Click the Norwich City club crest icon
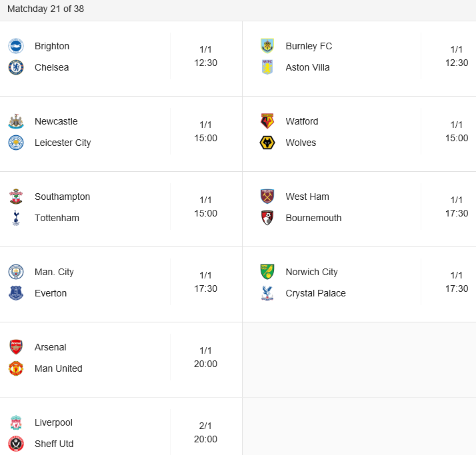The width and height of the screenshot is (476, 455). (x=267, y=272)
